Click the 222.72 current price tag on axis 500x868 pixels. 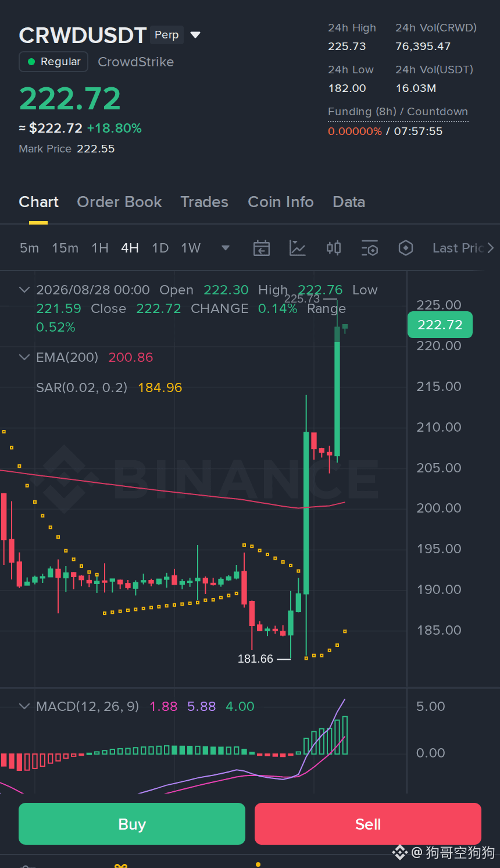tap(440, 325)
